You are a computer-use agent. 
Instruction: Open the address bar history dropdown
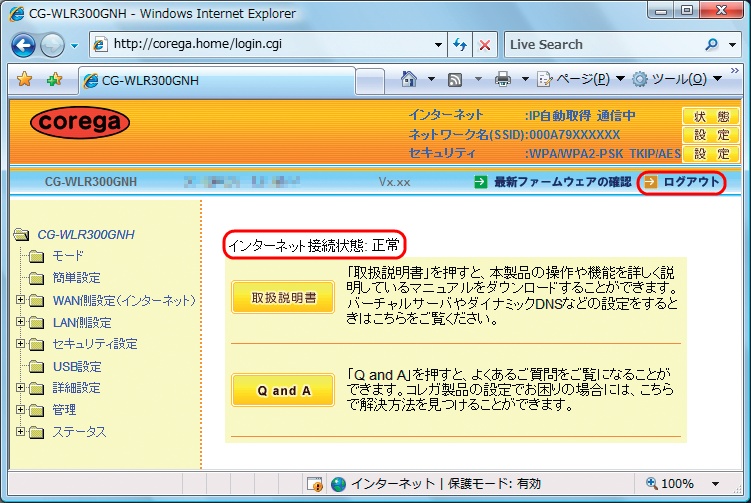pos(438,45)
